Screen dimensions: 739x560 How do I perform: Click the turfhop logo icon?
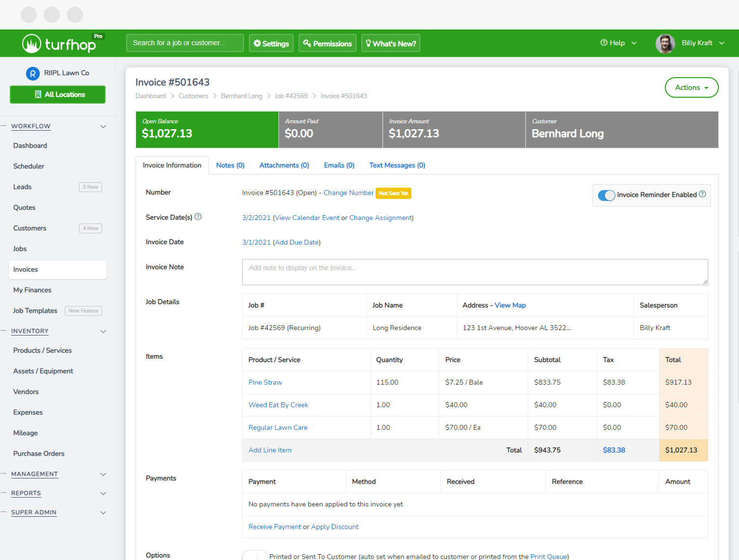pyautogui.click(x=31, y=44)
